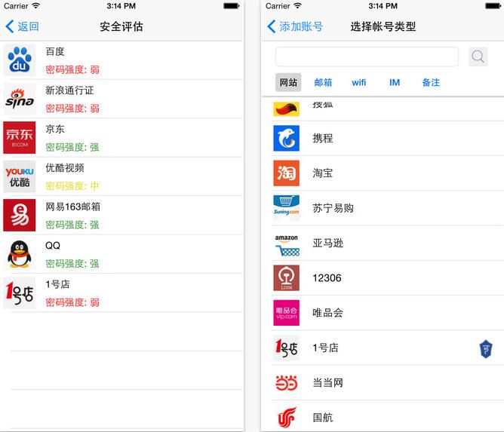The image size is (504, 432).
Task: Open the IM account type tab
Action: (395, 82)
